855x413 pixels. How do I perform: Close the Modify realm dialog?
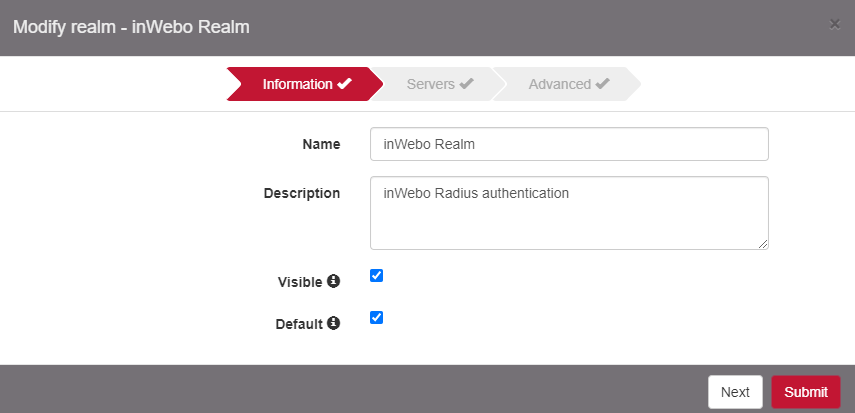tap(834, 24)
